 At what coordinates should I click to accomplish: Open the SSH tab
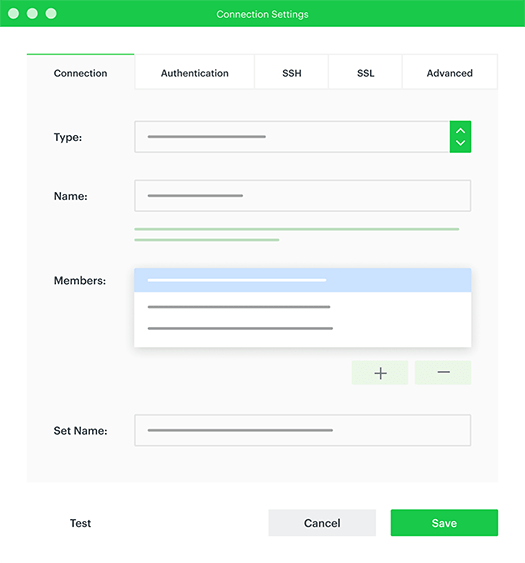292,73
